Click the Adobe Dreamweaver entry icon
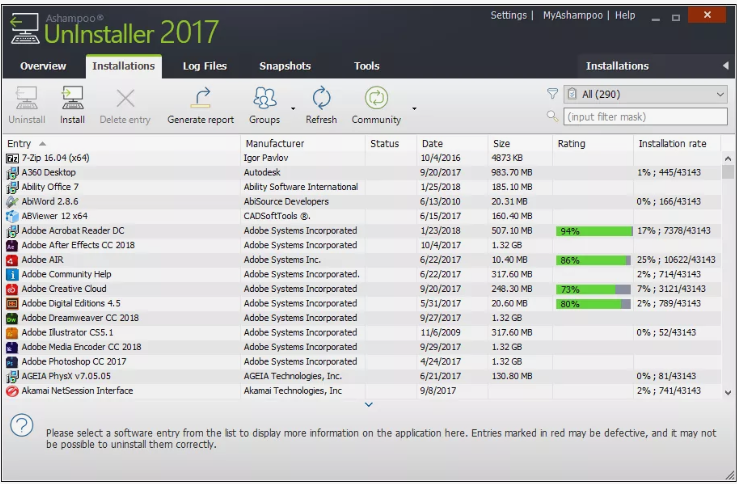The width and height of the screenshot is (737, 484). (x=12, y=318)
